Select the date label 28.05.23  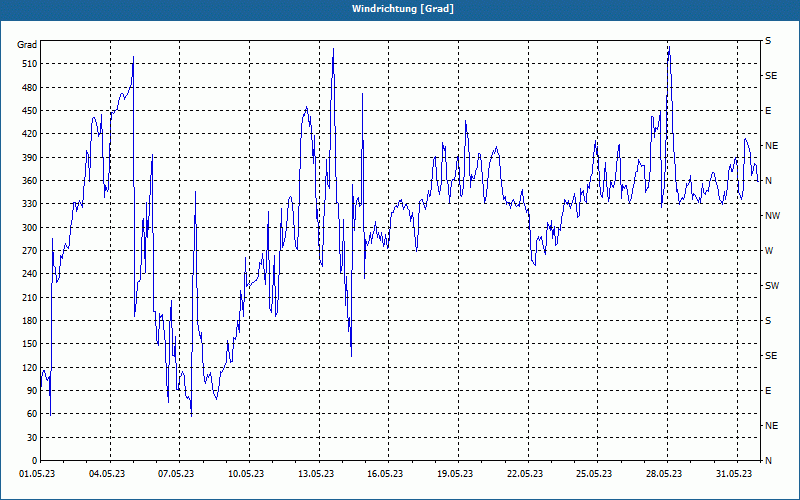point(664,474)
